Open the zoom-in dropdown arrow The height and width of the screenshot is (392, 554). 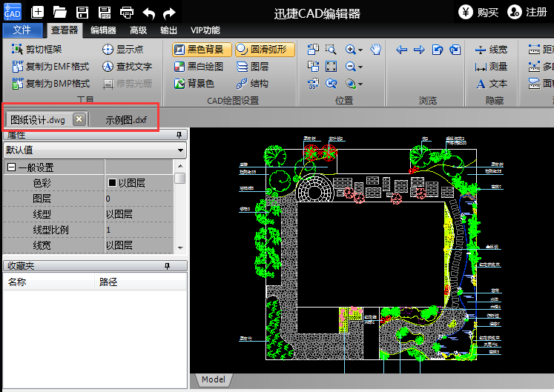point(360,50)
